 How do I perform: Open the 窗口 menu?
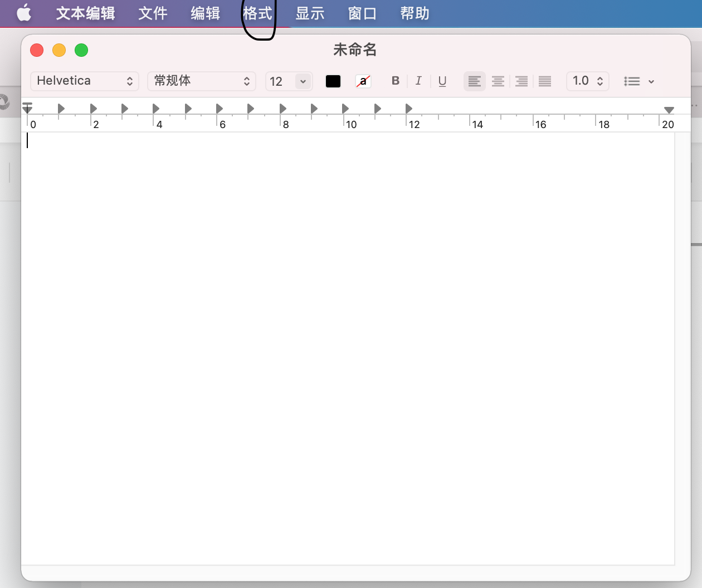362,13
